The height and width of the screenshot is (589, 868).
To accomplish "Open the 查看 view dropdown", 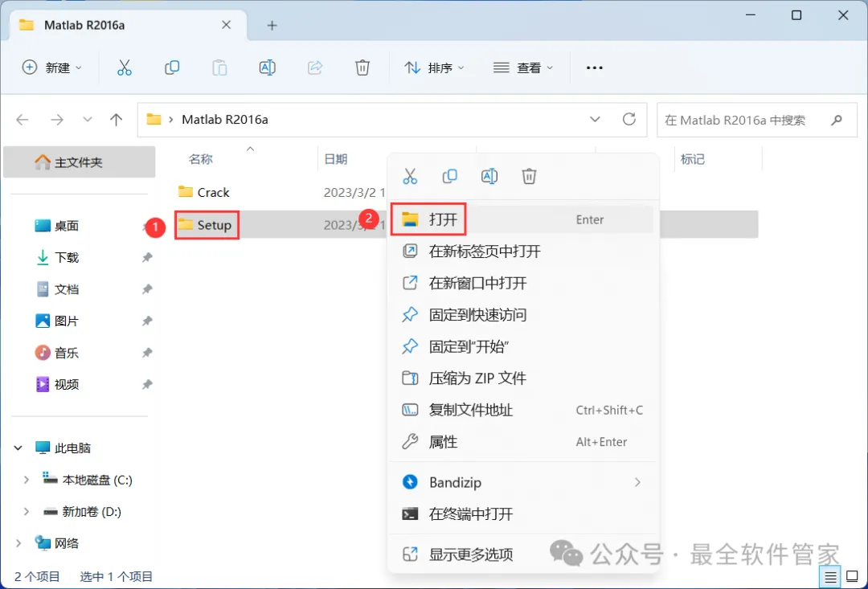I will (x=523, y=67).
